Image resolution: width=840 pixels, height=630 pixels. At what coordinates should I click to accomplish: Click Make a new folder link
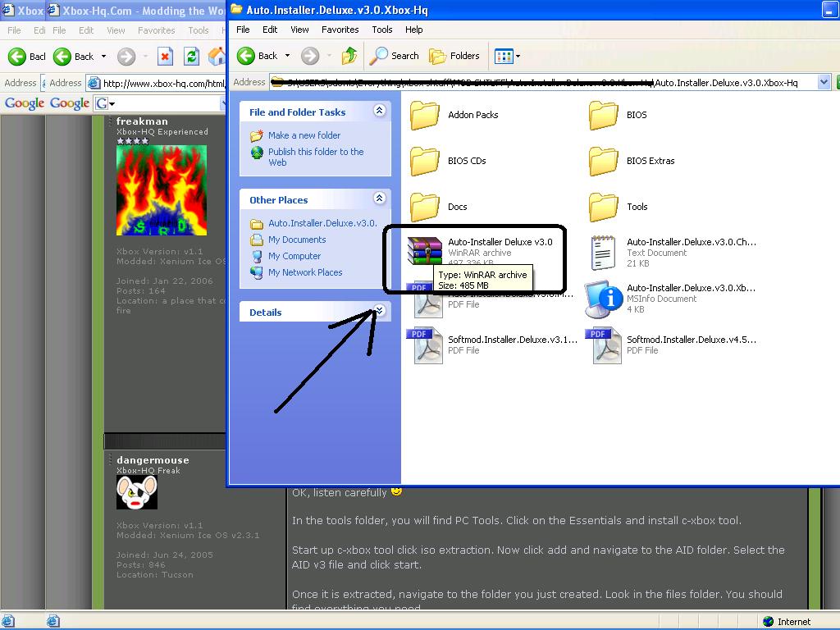[x=304, y=135]
